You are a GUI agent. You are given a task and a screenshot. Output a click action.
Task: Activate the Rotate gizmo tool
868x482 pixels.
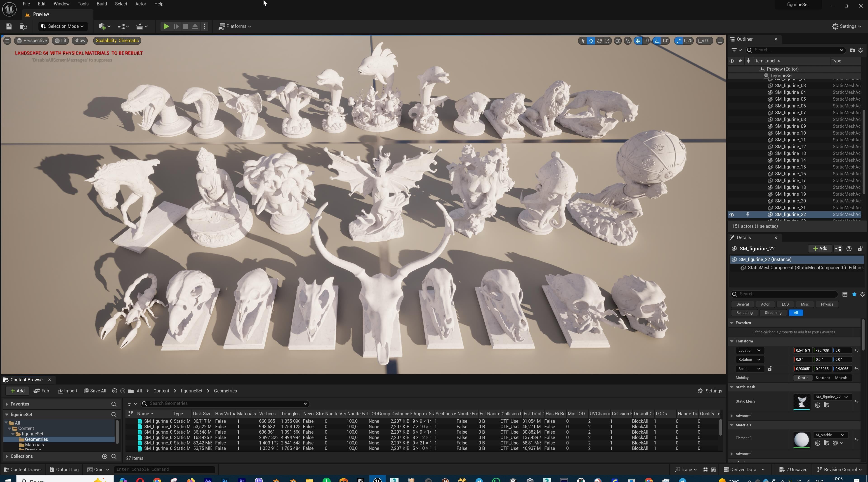pyautogui.click(x=599, y=41)
